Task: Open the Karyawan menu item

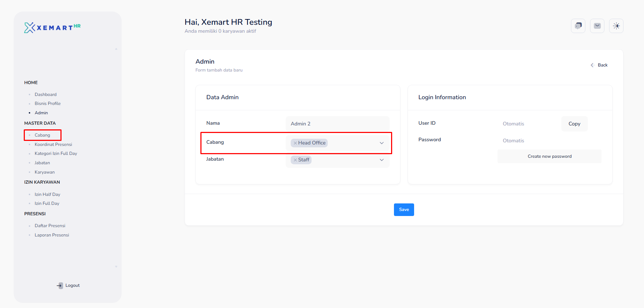Action: [45, 172]
